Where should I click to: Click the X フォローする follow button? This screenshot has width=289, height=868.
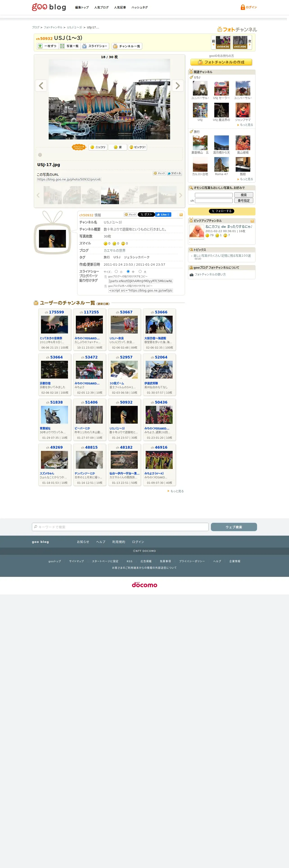221,211
